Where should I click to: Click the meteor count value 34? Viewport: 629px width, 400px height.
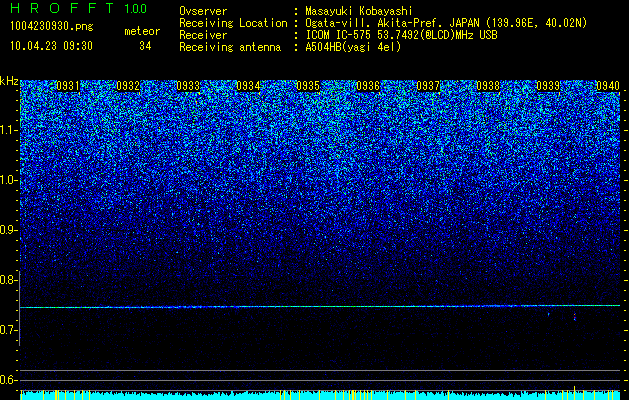click(145, 46)
